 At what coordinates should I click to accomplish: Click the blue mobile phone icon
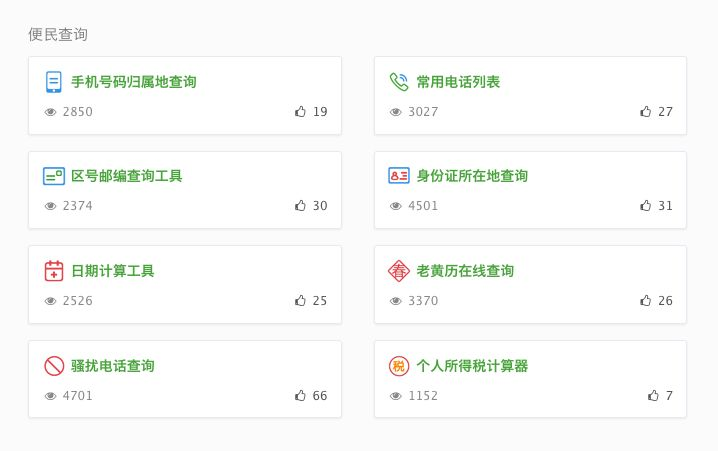click(54, 82)
